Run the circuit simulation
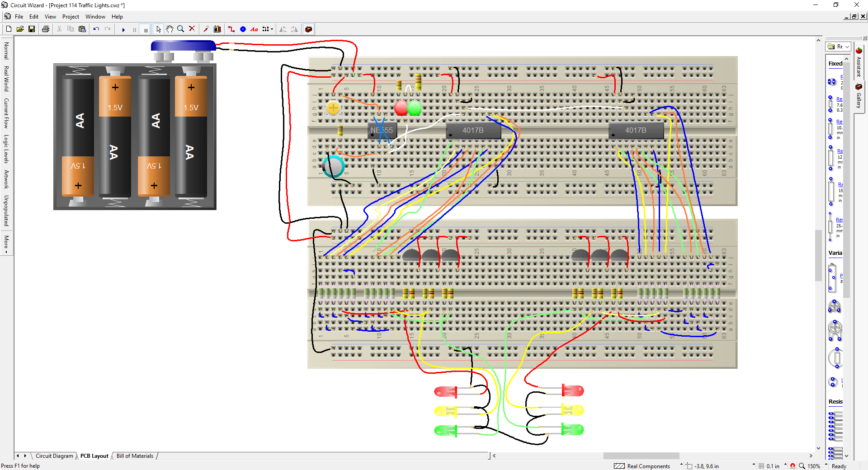 tap(124, 29)
